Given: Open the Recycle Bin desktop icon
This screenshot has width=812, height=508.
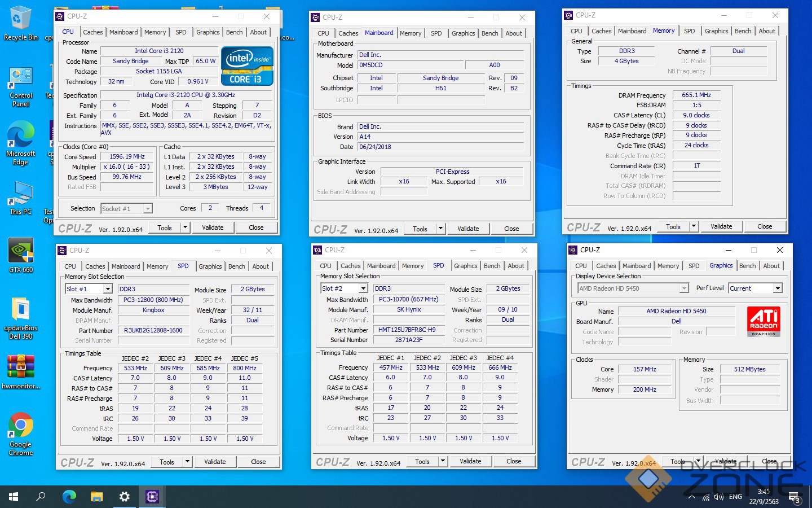Looking at the screenshot, I should [21, 21].
